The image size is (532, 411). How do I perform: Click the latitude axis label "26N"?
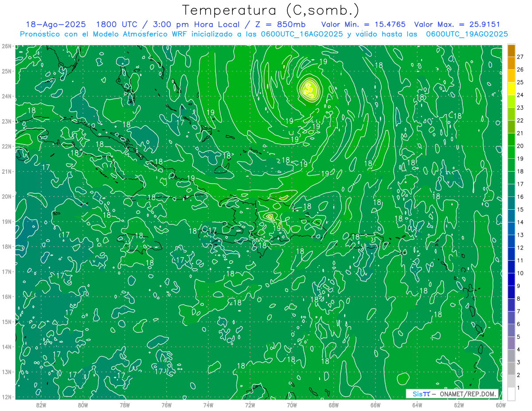[x=7, y=46]
